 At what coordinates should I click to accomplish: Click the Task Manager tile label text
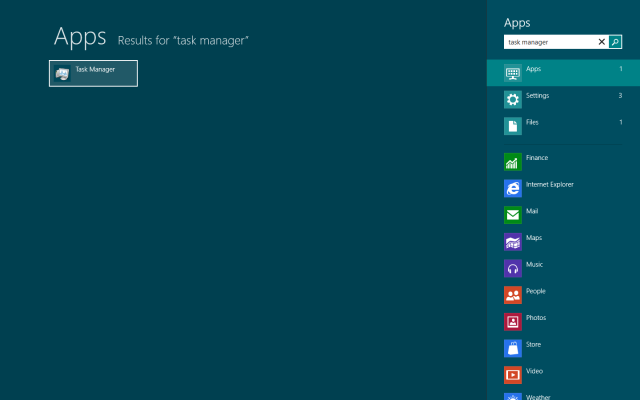click(x=95, y=70)
